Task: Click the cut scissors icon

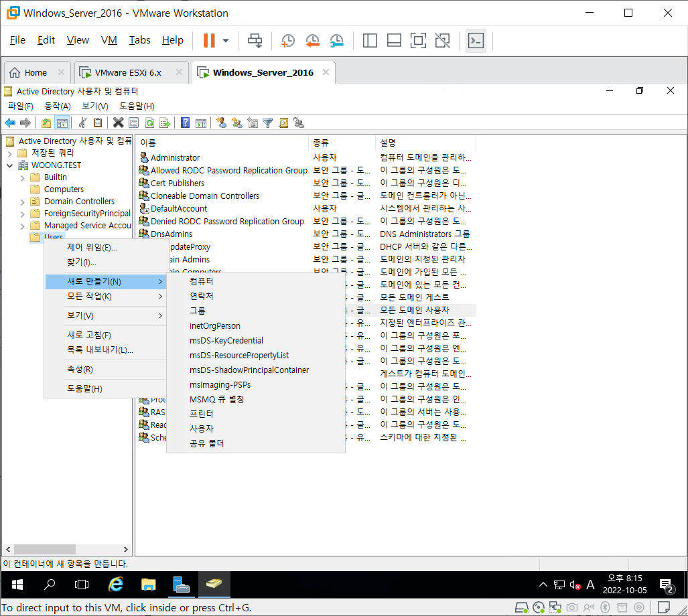Action: (82, 123)
